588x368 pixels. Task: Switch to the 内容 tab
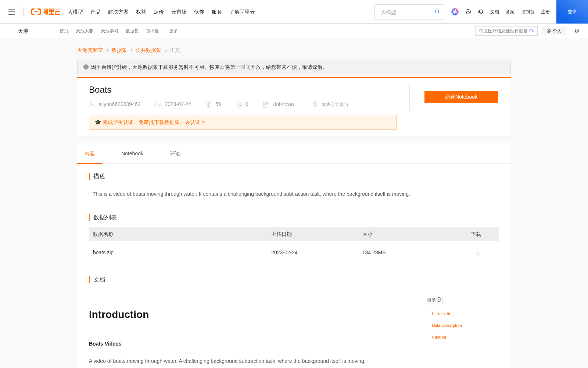tap(90, 153)
